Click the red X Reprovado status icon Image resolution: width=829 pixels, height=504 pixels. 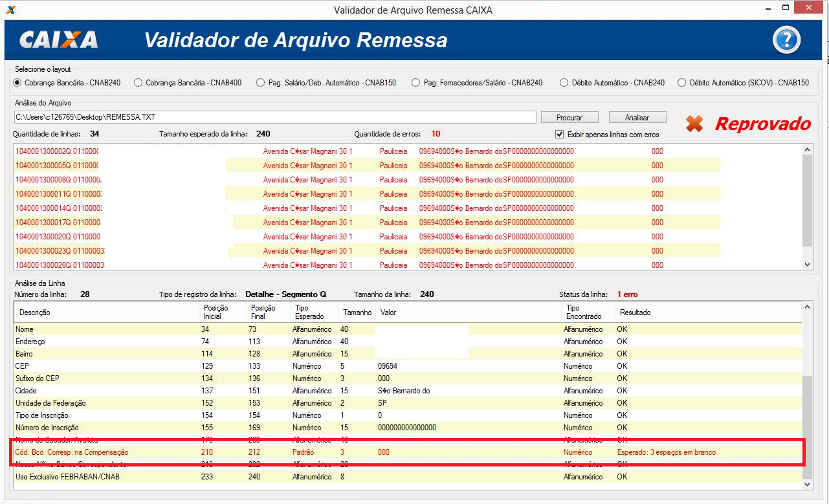pyautogui.click(x=694, y=124)
